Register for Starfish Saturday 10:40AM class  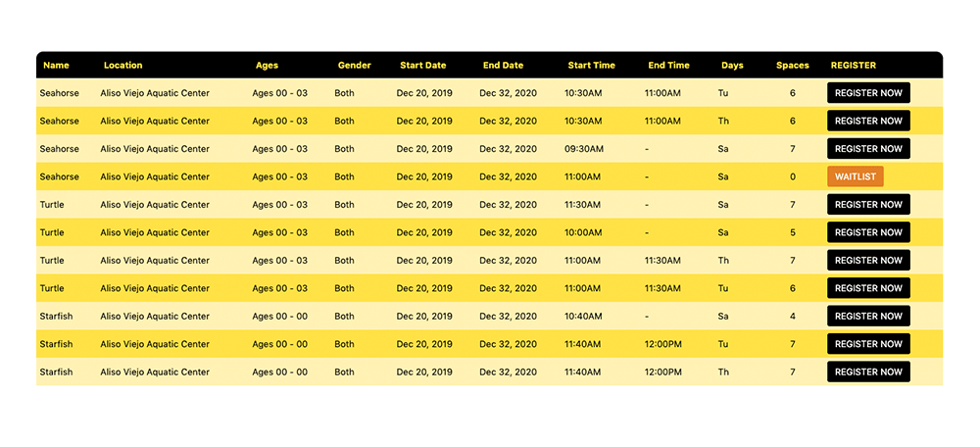(868, 316)
